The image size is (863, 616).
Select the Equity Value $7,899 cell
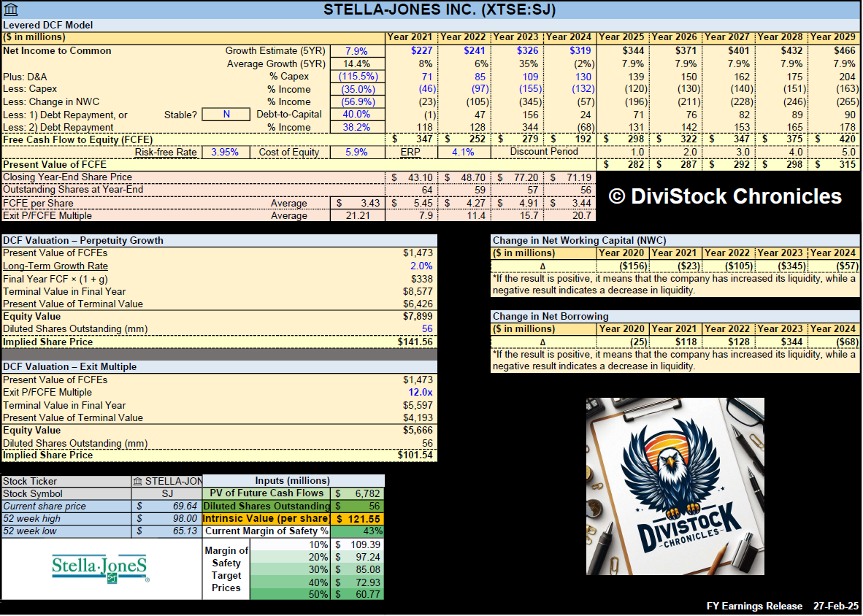(418, 316)
